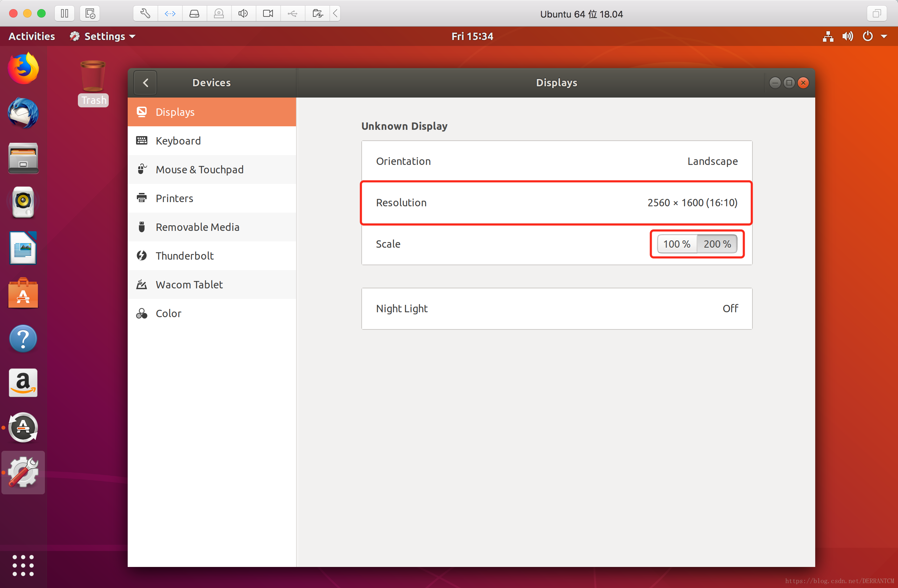
Task: Open Printers settings section
Action: pyautogui.click(x=174, y=198)
